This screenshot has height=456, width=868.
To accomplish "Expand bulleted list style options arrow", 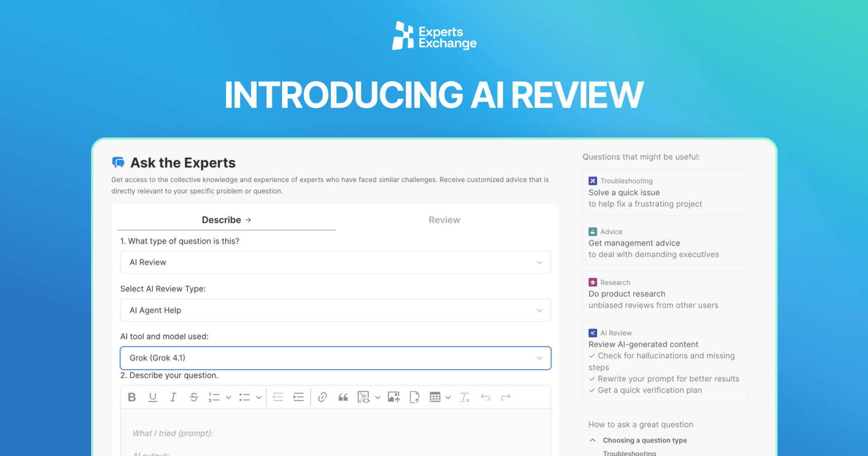I will [259, 398].
